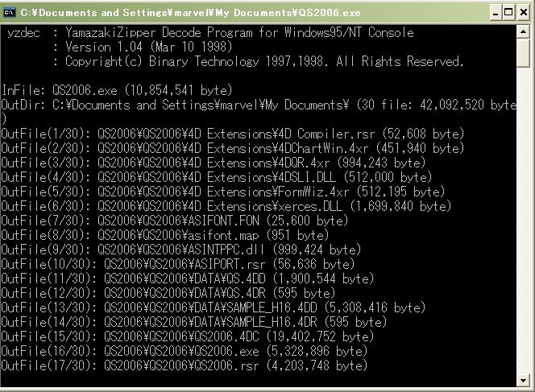Click OutFile(4/30) 4DSLI.DLL line
The height and width of the screenshot is (392, 535).
[217, 178]
